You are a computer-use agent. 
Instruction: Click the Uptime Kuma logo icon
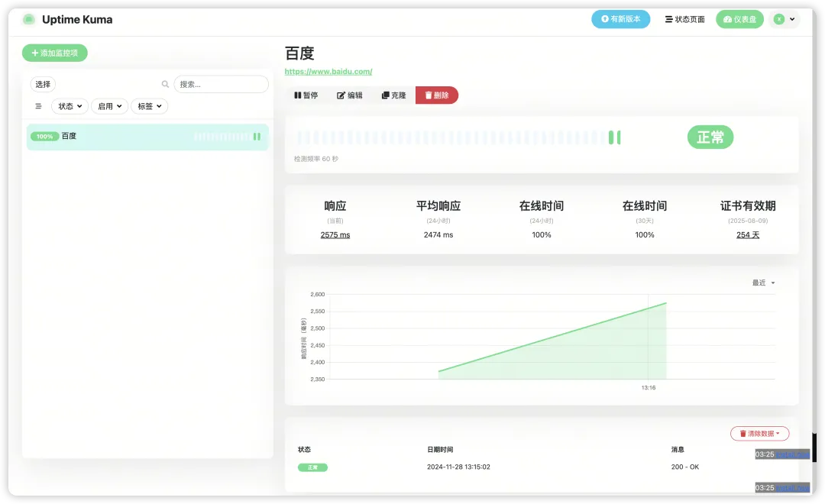pos(28,19)
